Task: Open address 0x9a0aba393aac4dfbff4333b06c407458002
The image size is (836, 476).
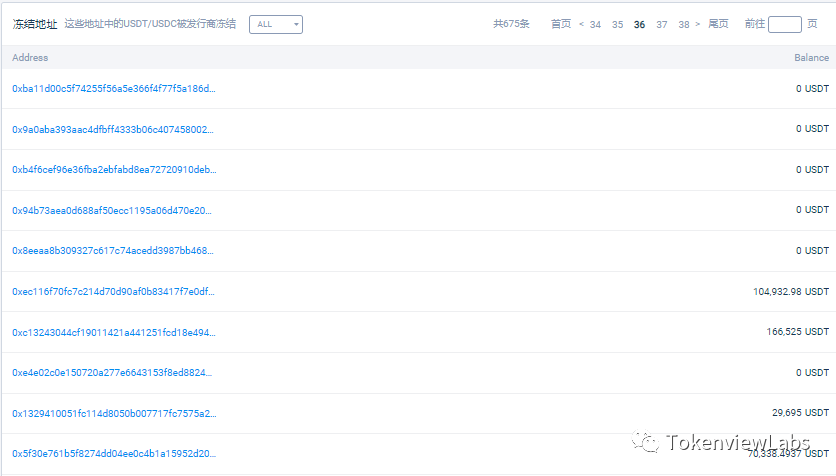Action: tap(113, 129)
